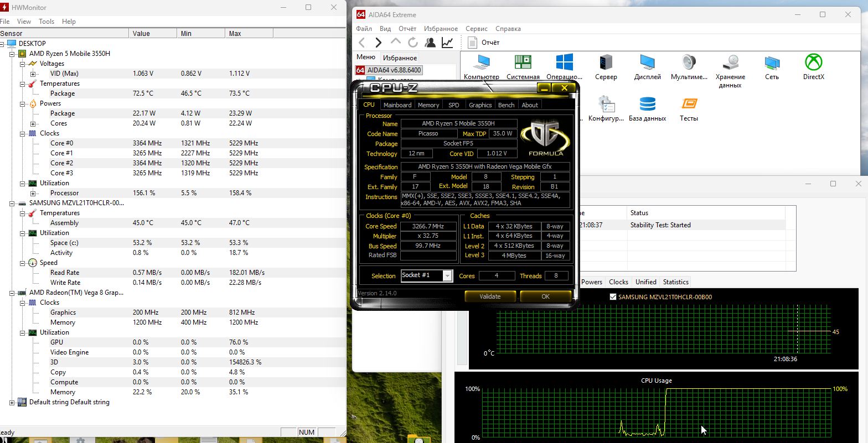Switch to the About tab in CPU-Z
Viewport: 868px width, 443px height.
click(530, 105)
